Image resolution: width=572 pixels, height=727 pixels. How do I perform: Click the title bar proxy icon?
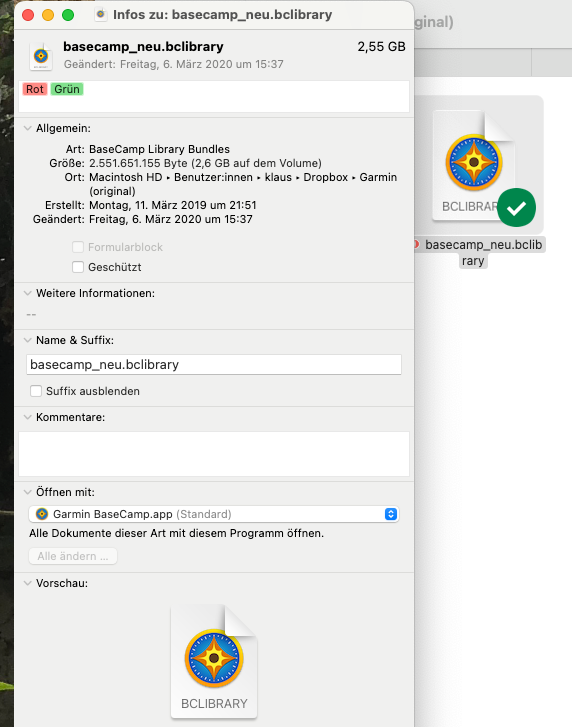click(101, 15)
